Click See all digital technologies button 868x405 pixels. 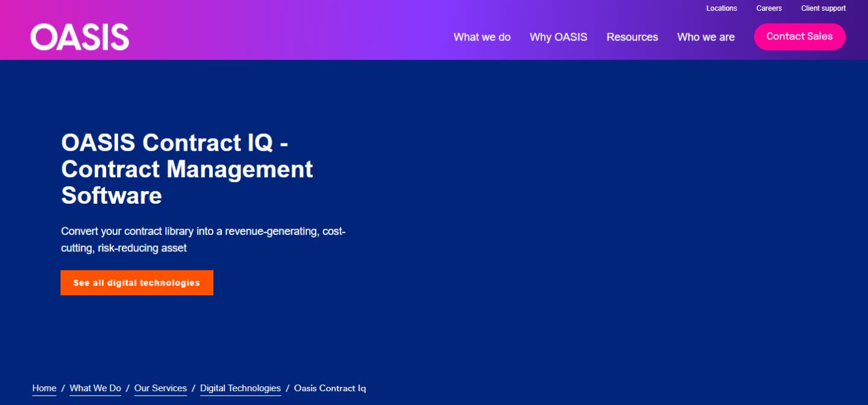point(137,283)
